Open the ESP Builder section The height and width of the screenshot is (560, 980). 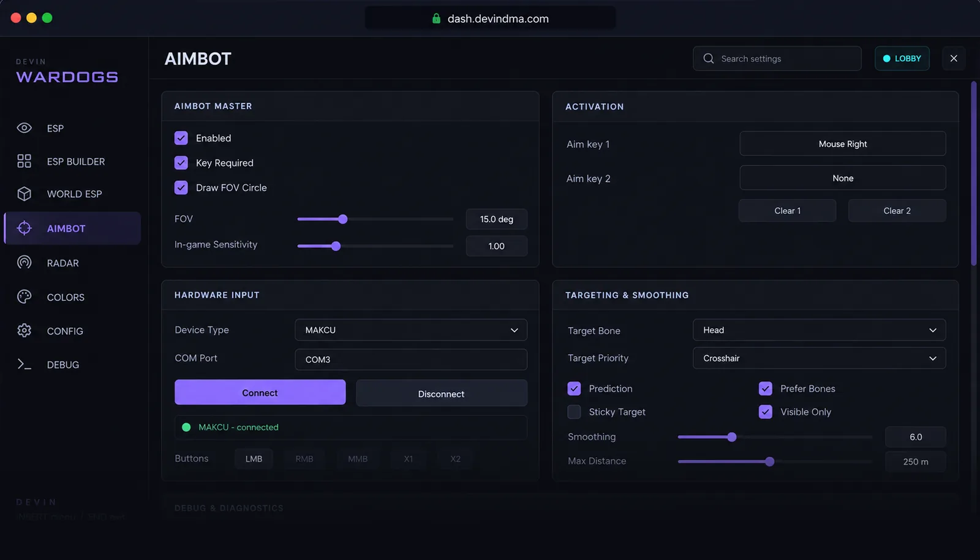tap(72, 161)
